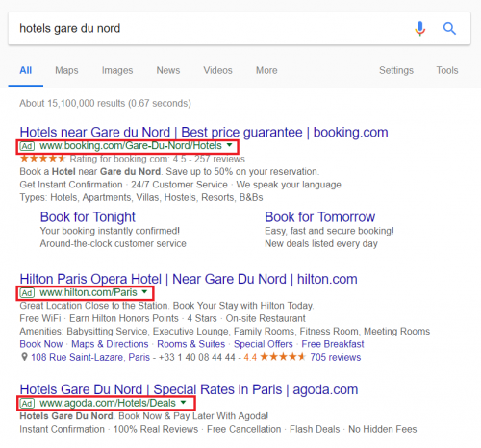Switch to the Maps tab
Viewport: 481px width, 448px height.
66,70
